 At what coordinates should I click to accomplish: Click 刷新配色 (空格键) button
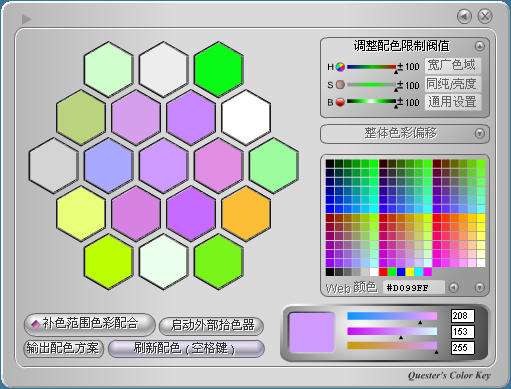(x=186, y=348)
